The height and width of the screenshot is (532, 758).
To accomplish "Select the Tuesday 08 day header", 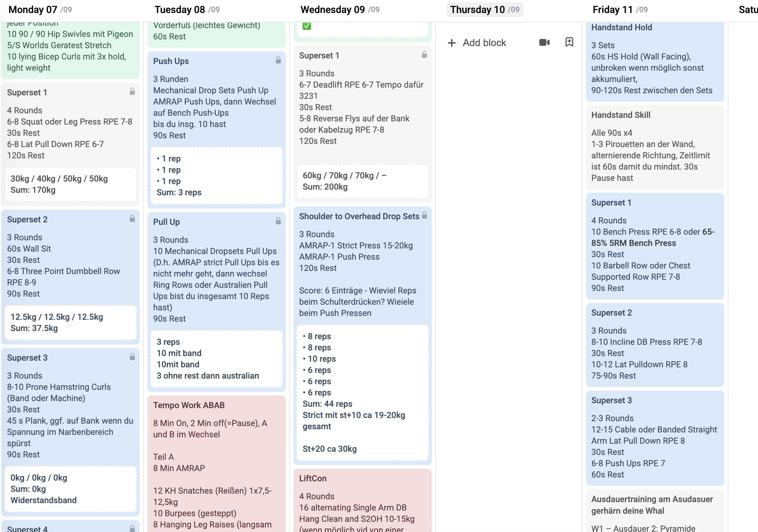I will (187, 10).
